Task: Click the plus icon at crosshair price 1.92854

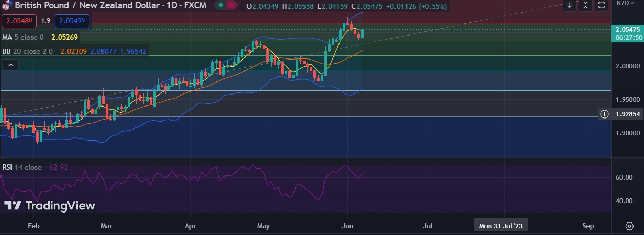Action: tap(604, 114)
